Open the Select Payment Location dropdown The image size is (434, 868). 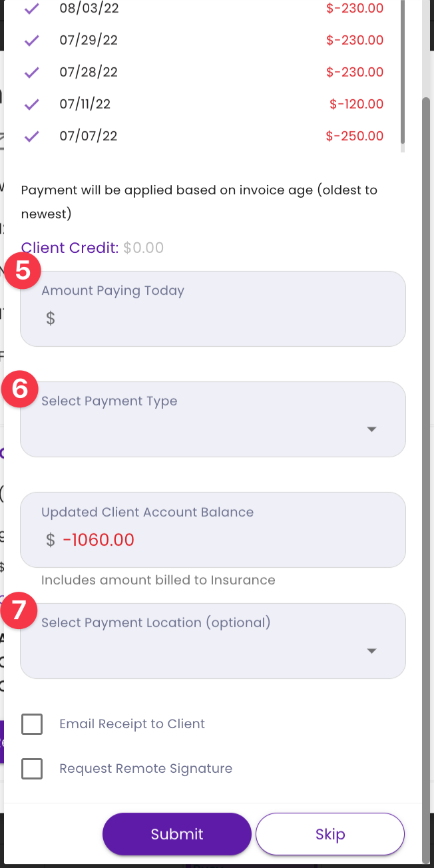(x=213, y=640)
